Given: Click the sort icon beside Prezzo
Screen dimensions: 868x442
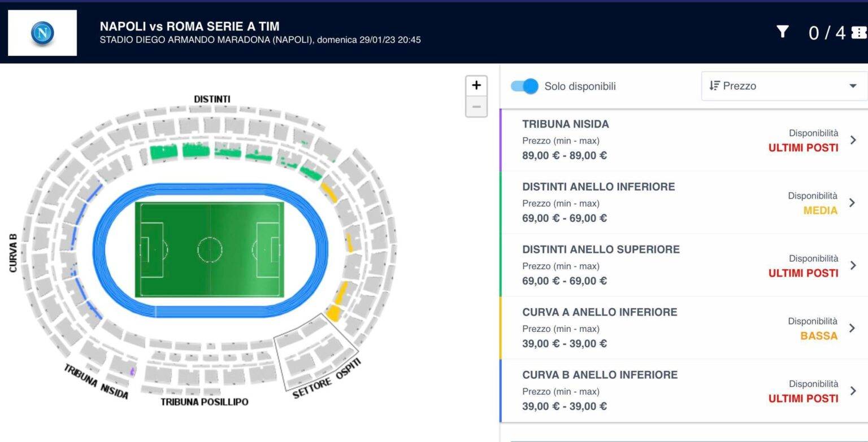Looking at the screenshot, I should [714, 86].
